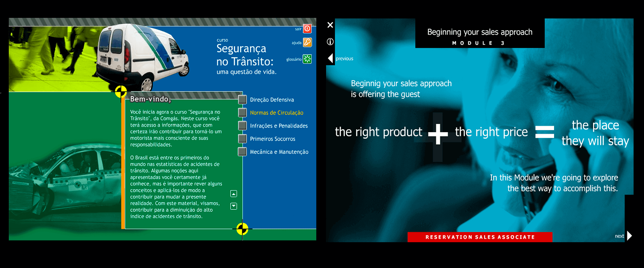The image size is (644, 268).
Task: Click the 'the place they will stay' text
Action: click(x=595, y=133)
